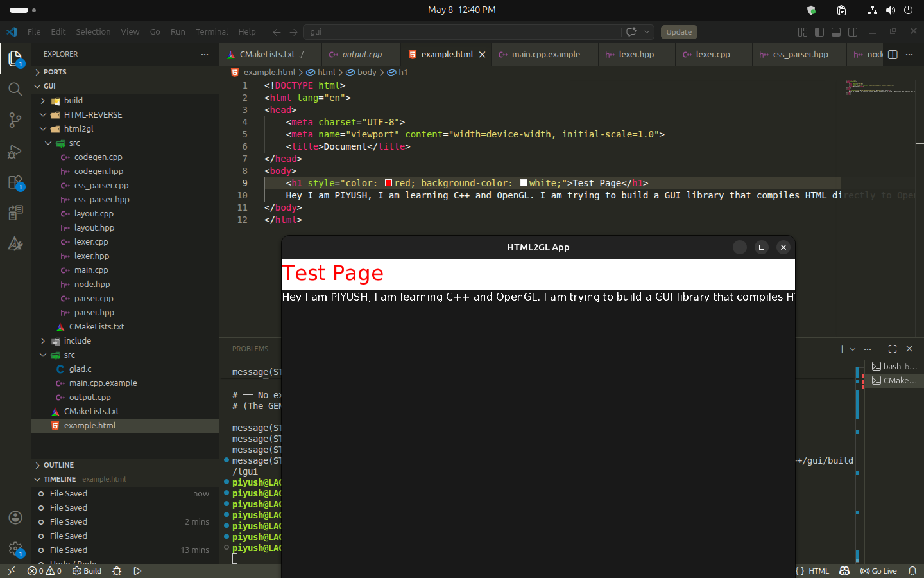
Task: Click the CMake launch play icon
Action: click(137, 571)
